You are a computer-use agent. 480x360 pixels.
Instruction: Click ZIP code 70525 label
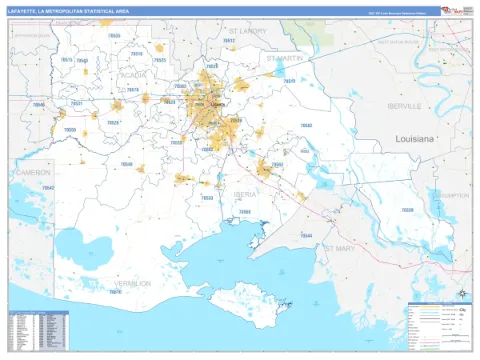(x=160, y=60)
